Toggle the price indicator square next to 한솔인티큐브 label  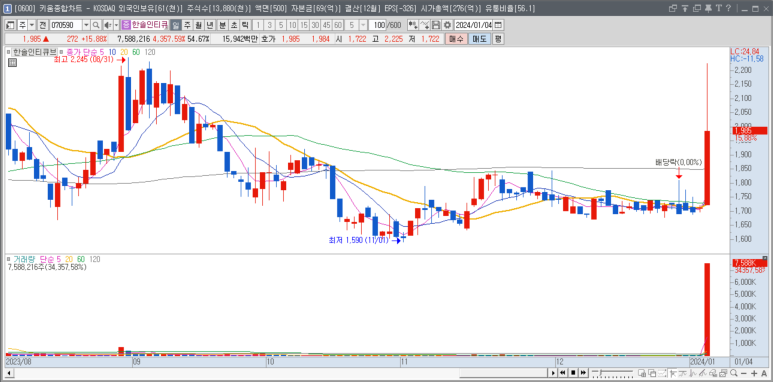pos(8,51)
